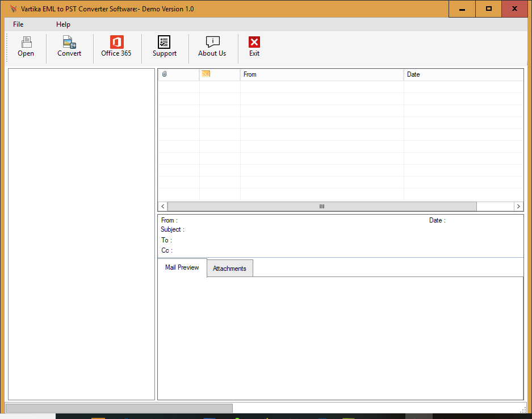Click the mail list horizontal scrollbar thumb

coord(322,206)
